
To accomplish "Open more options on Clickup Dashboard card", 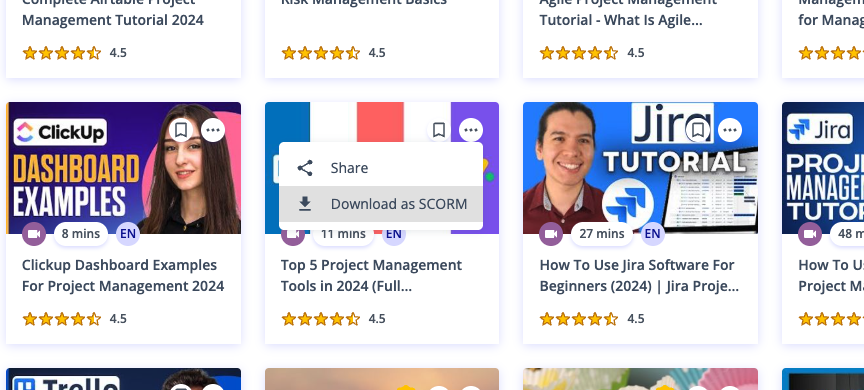I will pos(213,131).
